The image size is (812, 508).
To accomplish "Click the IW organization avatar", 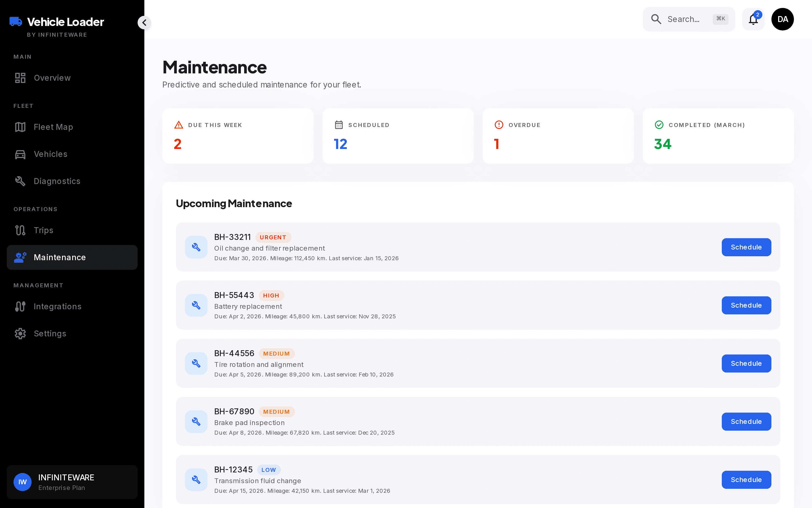I will [23, 482].
